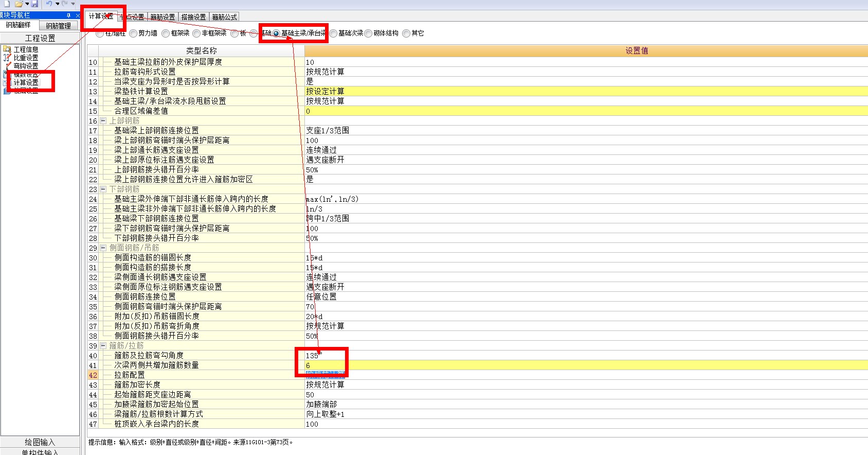Click value 跨中1/3范围
Image resolution: width=868 pixels, height=455 pixels.
[328, 219]
